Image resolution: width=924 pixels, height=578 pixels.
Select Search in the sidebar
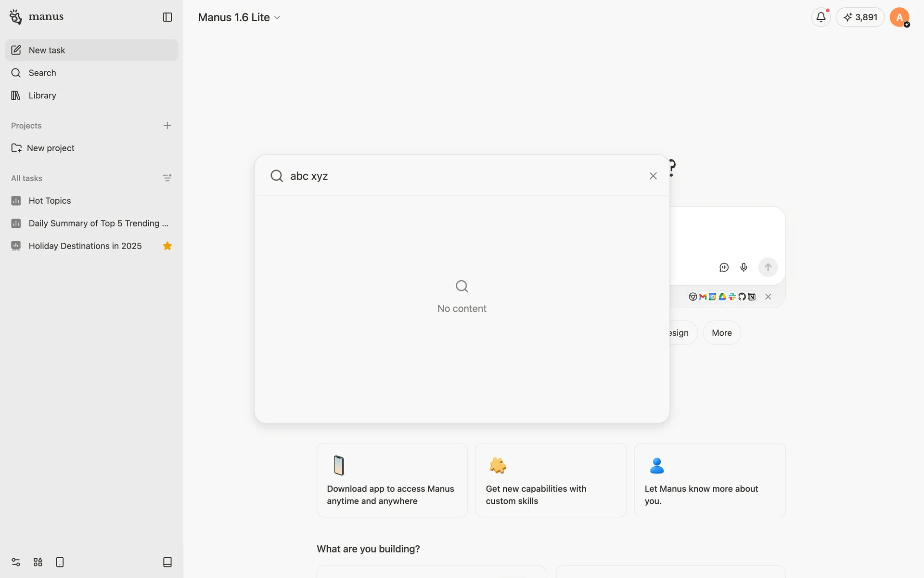click(x=42, y=73)
